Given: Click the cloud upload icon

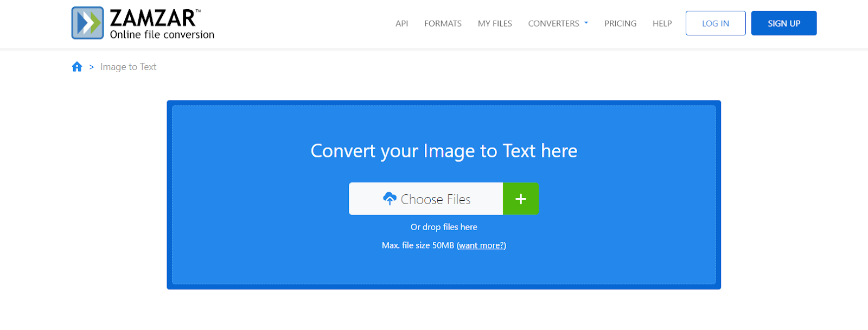Looking at the screenshot, I should pos(390,199).
